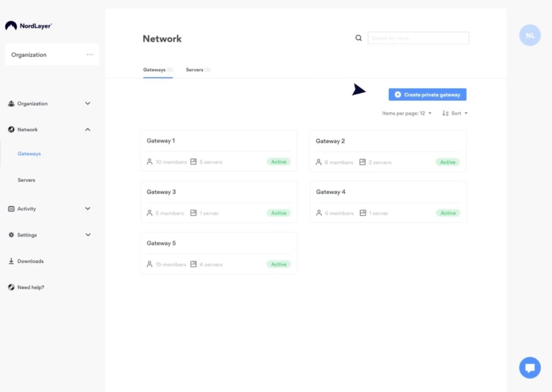Expand the Organization sidebar chevron
This screenshot has height=392, width=552.
point(88,104)
